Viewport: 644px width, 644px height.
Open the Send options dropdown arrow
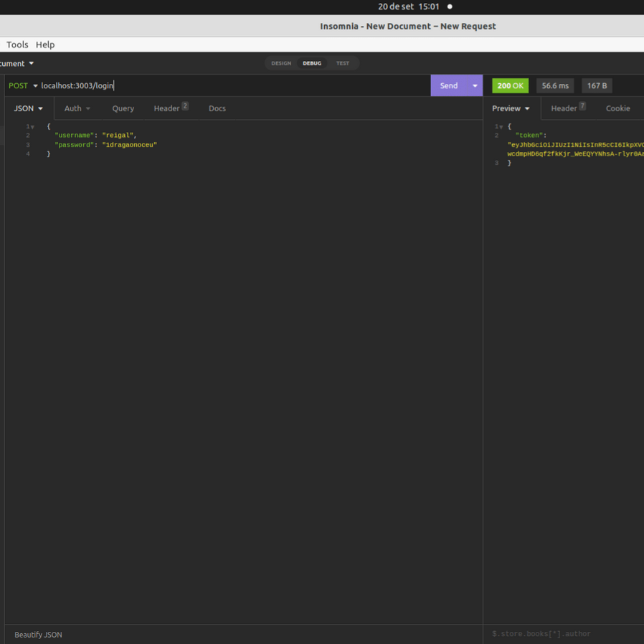click(475, 85)
